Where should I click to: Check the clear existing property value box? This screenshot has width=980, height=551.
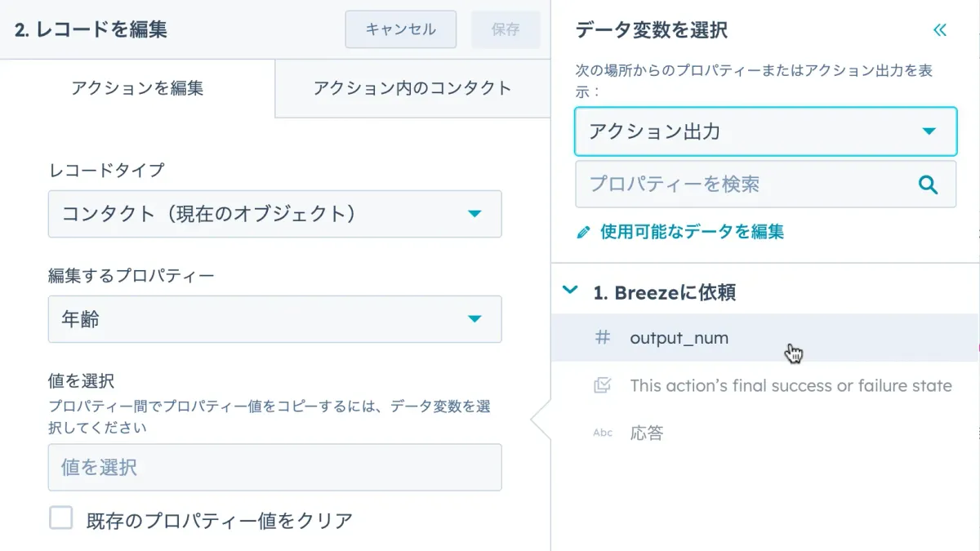[61, 518]
